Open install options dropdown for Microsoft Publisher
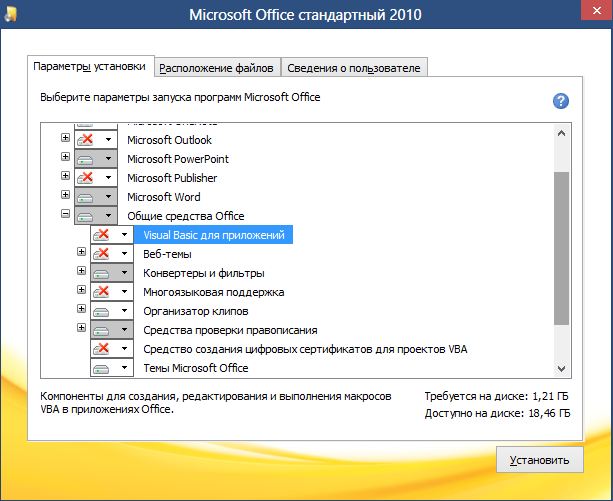 pos(108,177)
